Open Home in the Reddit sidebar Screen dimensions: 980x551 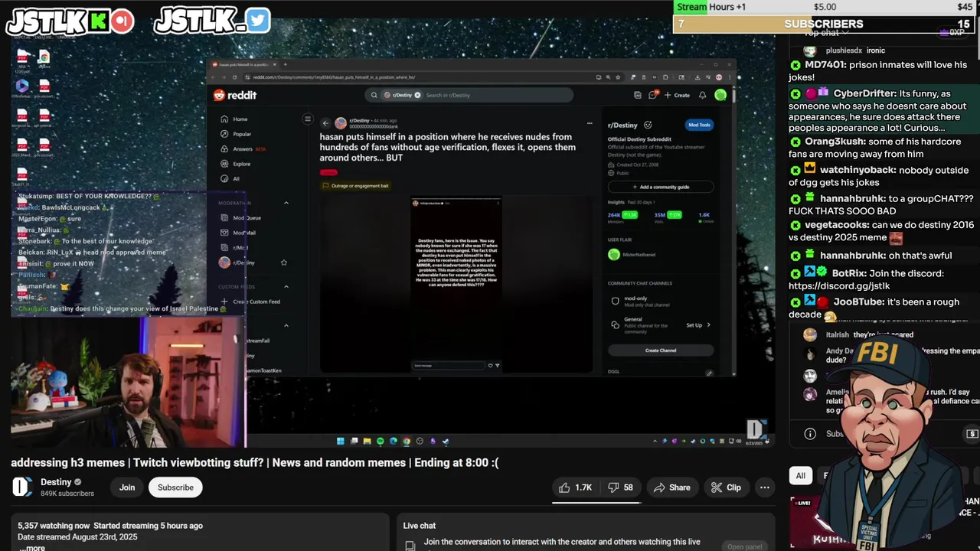[234, 119]
